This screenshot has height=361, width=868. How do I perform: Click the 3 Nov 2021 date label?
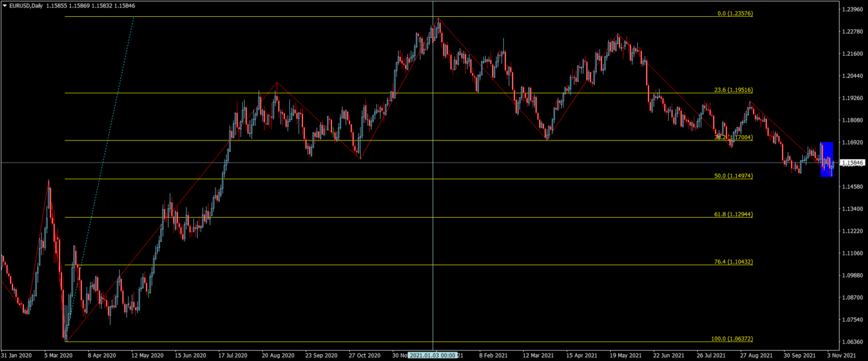pyautogui.click(x=842, y=355)
